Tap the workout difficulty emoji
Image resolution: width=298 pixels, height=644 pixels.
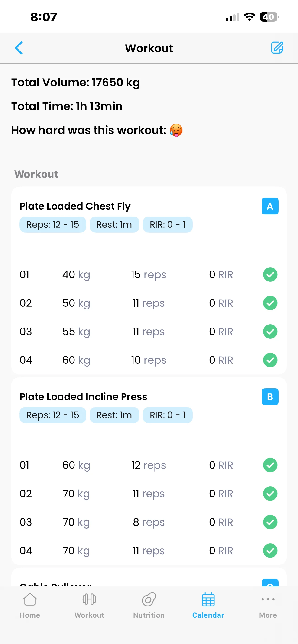(176, 130)
